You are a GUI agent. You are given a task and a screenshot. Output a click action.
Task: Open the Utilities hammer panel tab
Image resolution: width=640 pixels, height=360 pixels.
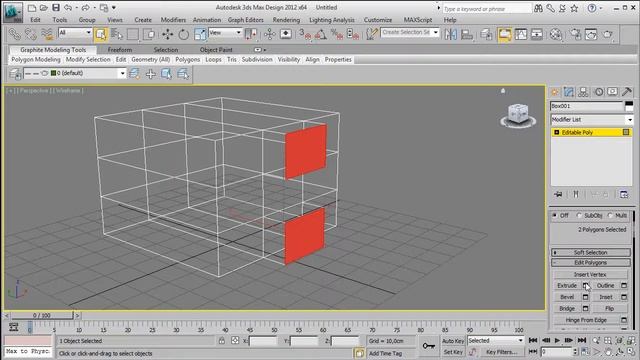tap(627, 92)
